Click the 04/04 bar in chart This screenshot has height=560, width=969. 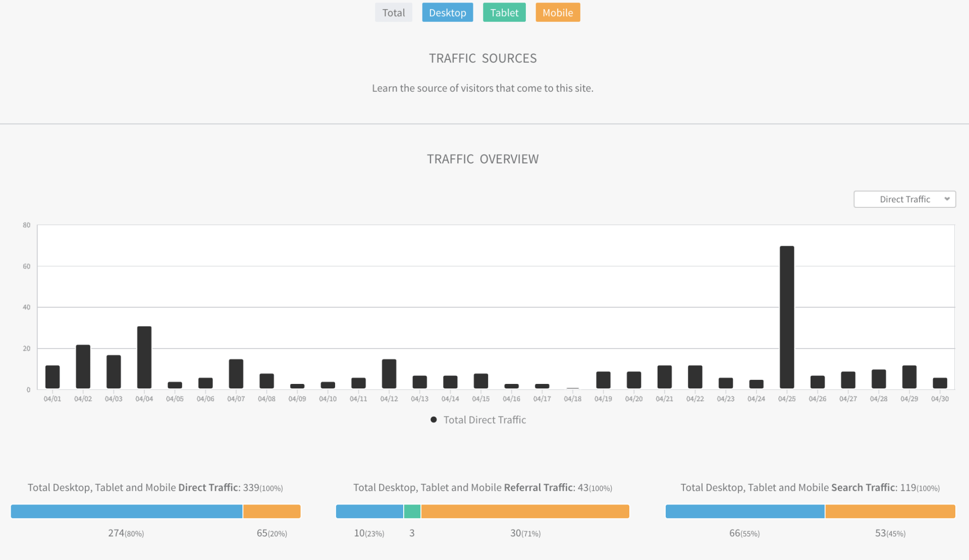144,357
